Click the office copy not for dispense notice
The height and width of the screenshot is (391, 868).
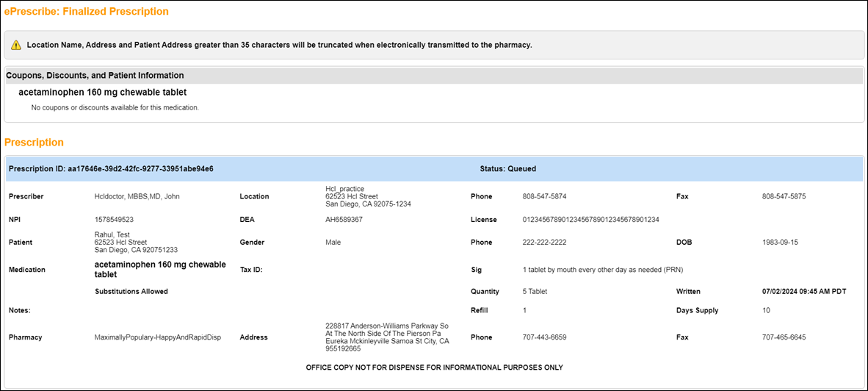pos(434,367)
